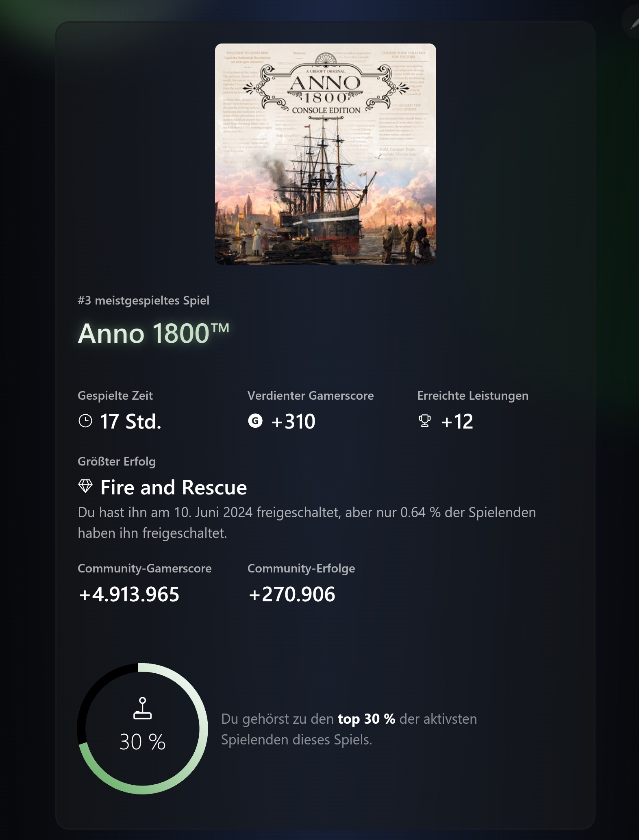Click the joystick icon inside the circle
639x840 pixels.
(142, 708)
